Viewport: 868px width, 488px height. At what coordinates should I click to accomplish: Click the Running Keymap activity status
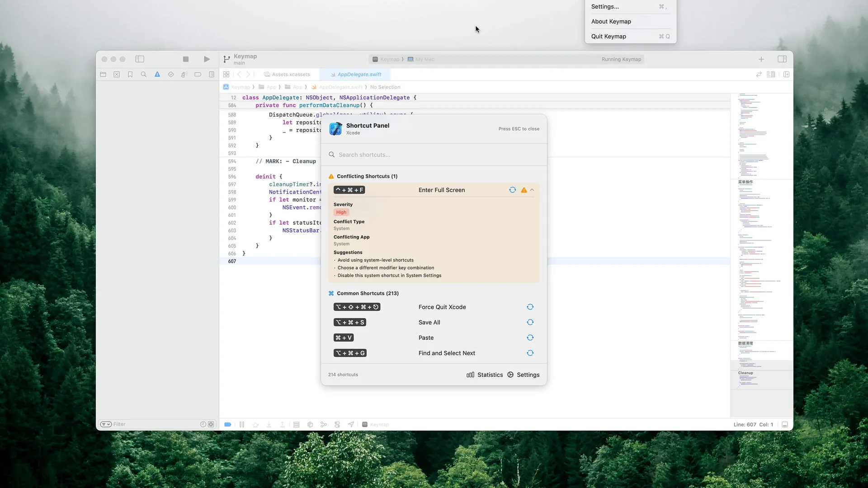point(621,60)
